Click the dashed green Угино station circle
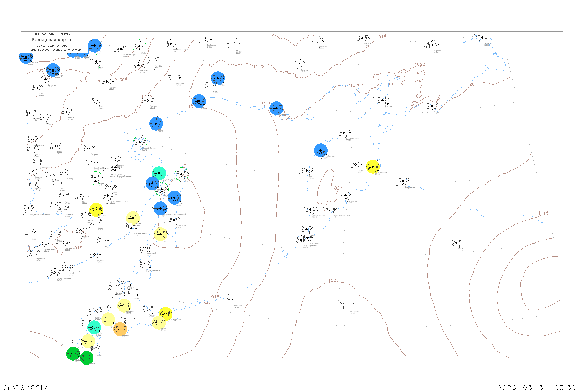Screen dimensions: 588x392 tap(96, 62)
